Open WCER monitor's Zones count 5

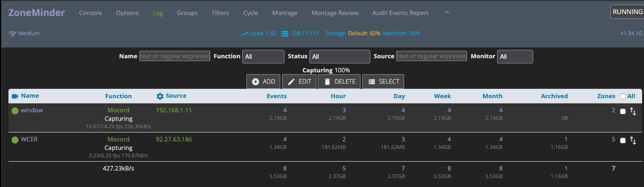click(613, 140)
